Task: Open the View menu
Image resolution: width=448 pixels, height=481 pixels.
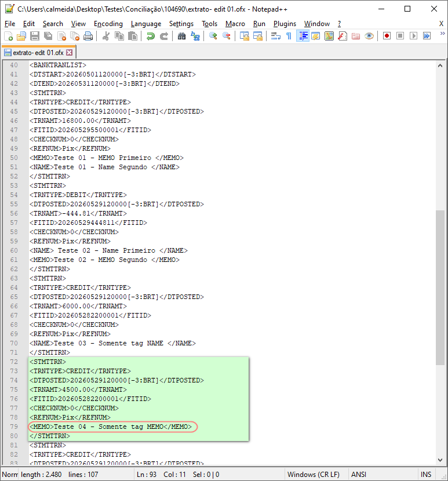Action: (x=78, y=24)
